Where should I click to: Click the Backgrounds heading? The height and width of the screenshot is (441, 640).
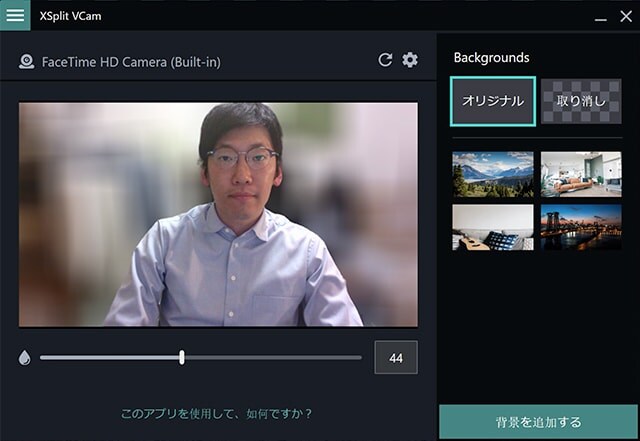pos(491,58)
